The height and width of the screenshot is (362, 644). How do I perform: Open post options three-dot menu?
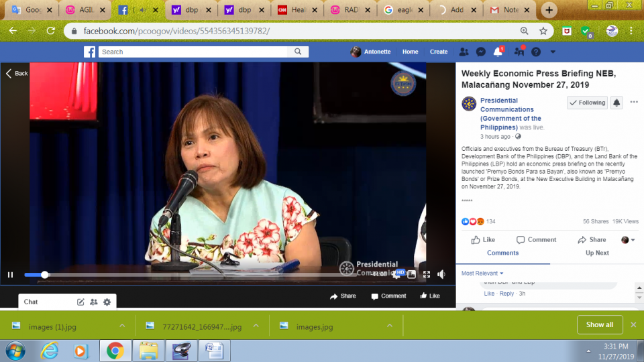point(634,103)
